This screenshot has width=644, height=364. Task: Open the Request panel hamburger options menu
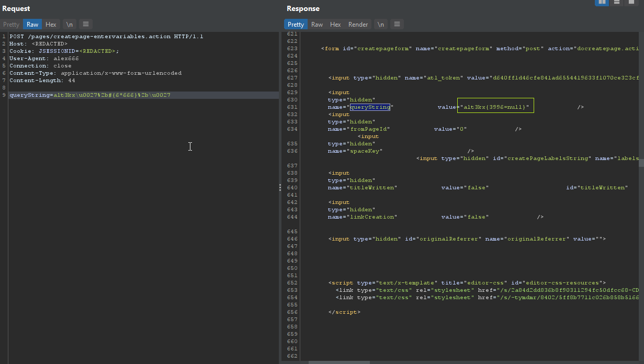pos(86,24)
